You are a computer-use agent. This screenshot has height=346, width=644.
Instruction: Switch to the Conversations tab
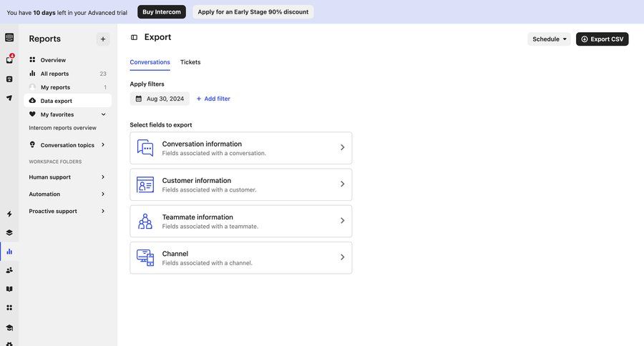(150, 62)
